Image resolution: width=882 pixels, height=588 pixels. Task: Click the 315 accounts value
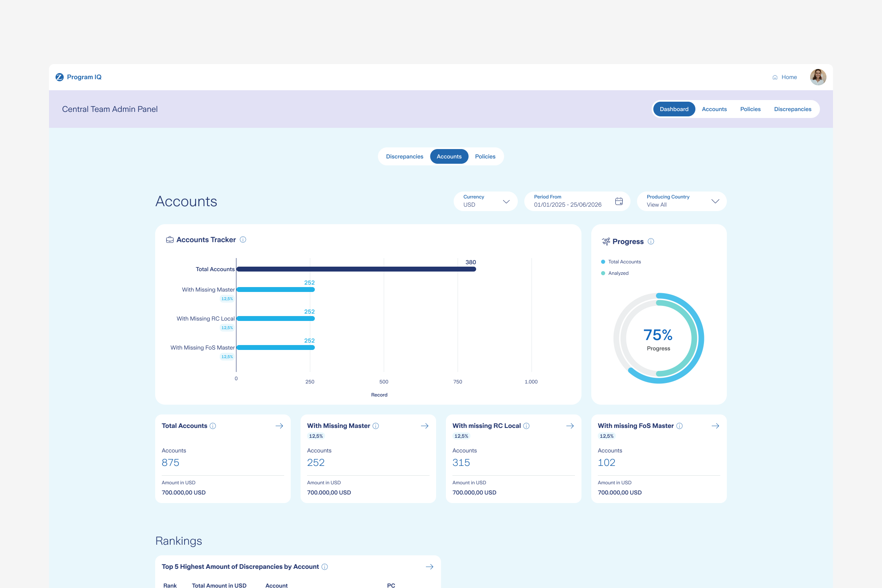click(461, 463)
